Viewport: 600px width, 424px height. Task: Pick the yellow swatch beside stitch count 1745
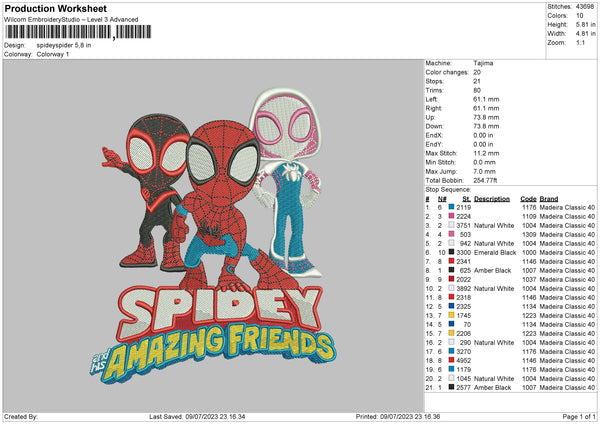(x=451, y=315)
